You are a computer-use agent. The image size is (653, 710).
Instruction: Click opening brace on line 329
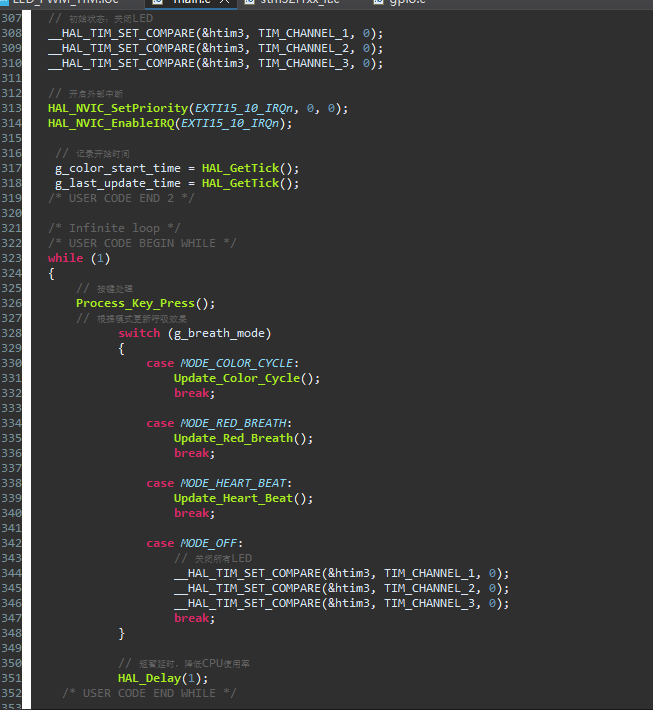pos(121,349)
